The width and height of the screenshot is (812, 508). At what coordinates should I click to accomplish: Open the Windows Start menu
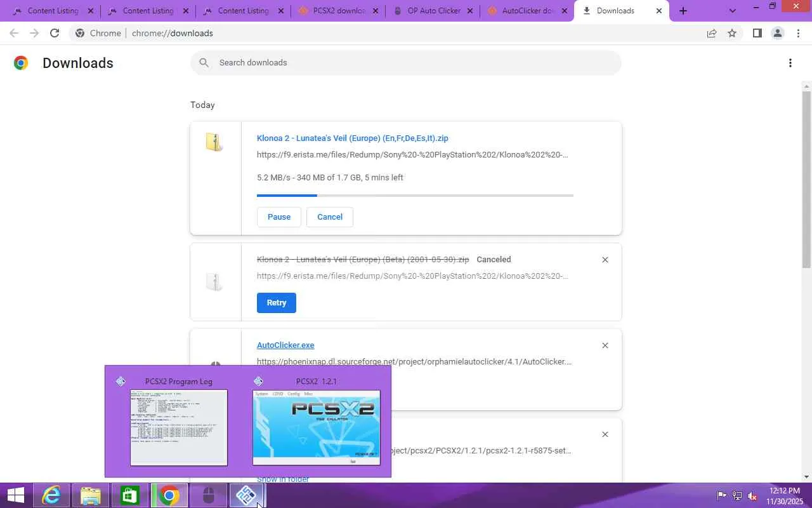[16, 495]
